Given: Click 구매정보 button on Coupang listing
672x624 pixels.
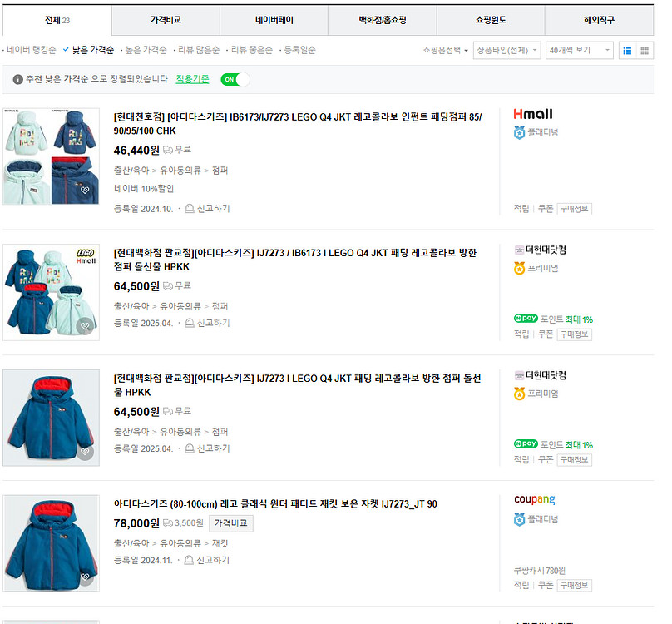Looking at the screenshot, I should click(x=575, y=586).
